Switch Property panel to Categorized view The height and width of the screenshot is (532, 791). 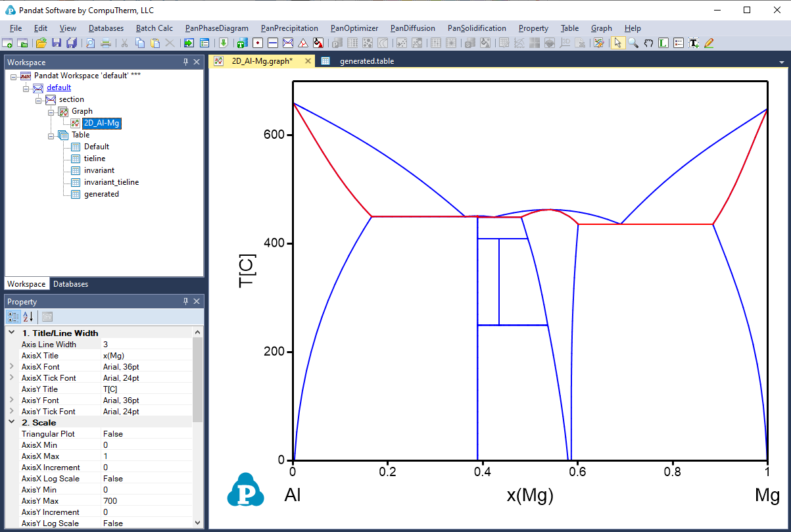tap(13, 316)
